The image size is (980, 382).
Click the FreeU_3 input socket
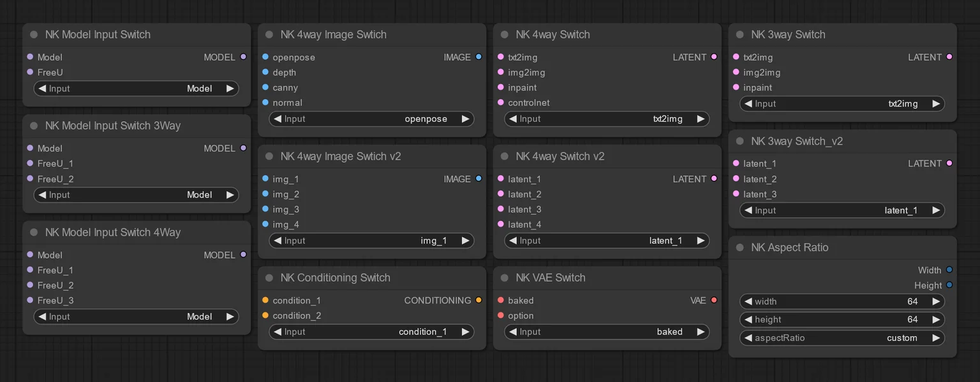tap(30, 300)
